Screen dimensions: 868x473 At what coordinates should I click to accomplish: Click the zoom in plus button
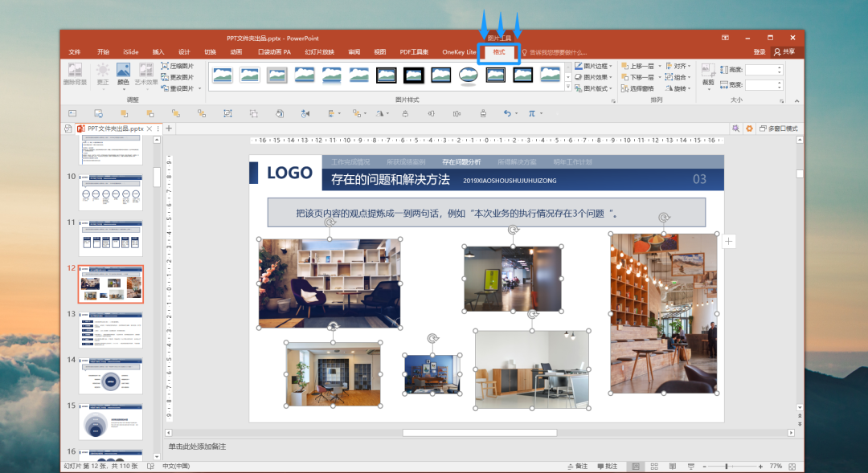coord(760,467)
